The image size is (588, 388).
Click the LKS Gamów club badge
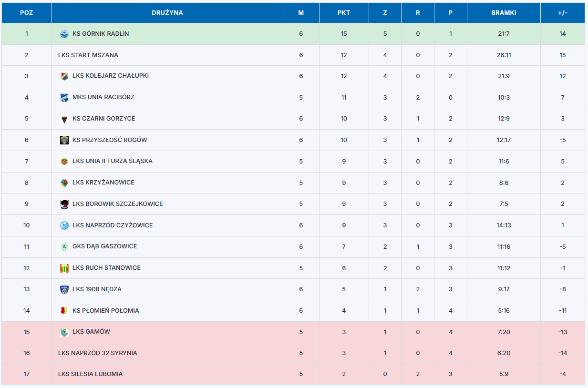coord(64,332)
